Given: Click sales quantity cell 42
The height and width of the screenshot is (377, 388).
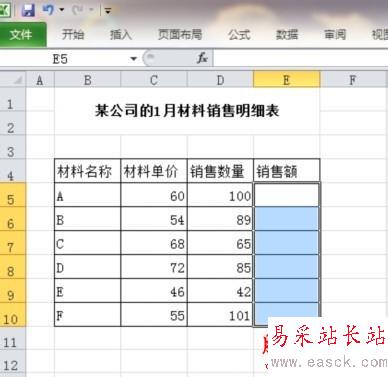Looking at the screenshot, I should pyautogui.click(x=220, y=291).
